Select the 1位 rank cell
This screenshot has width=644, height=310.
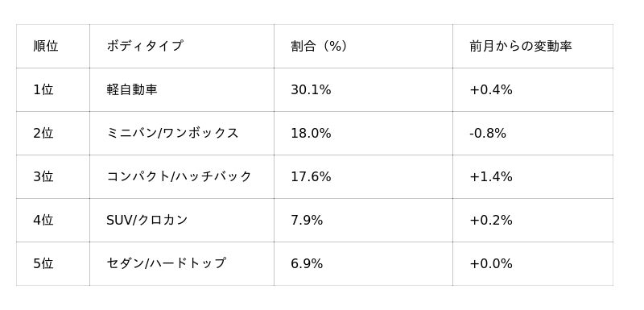(53, 89)
